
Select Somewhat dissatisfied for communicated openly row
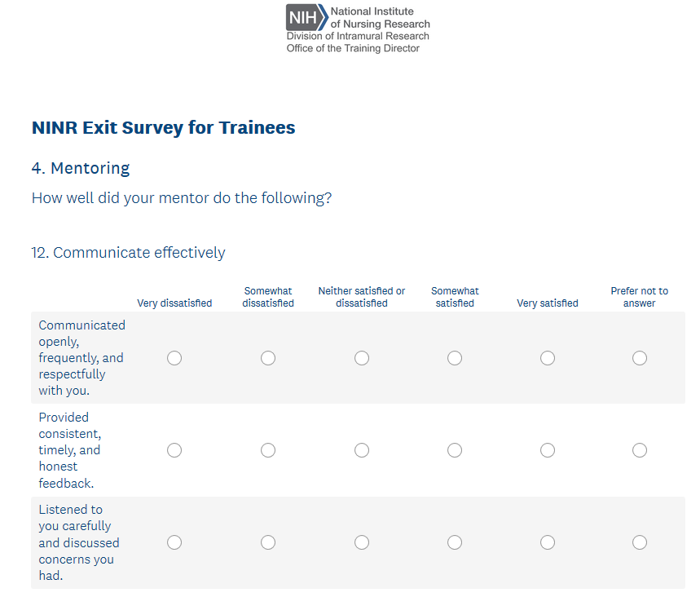(268, 358)
